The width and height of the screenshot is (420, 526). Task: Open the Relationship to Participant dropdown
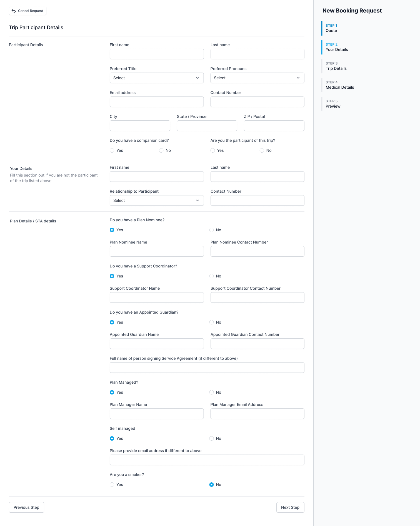click(157, 200)
